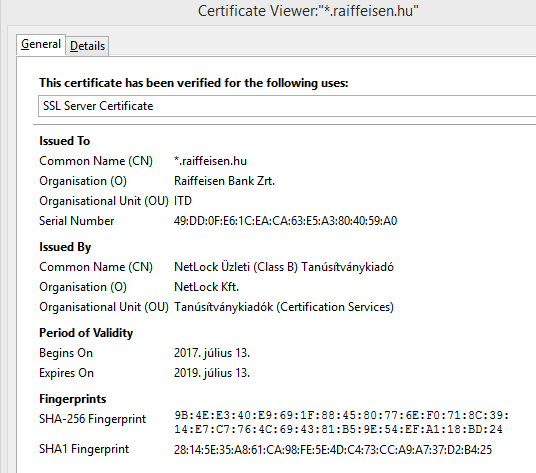Viewport: 536px width, 473px height.
Task: Click the Certificate Viewer window title
Action: tap(308, 11)
